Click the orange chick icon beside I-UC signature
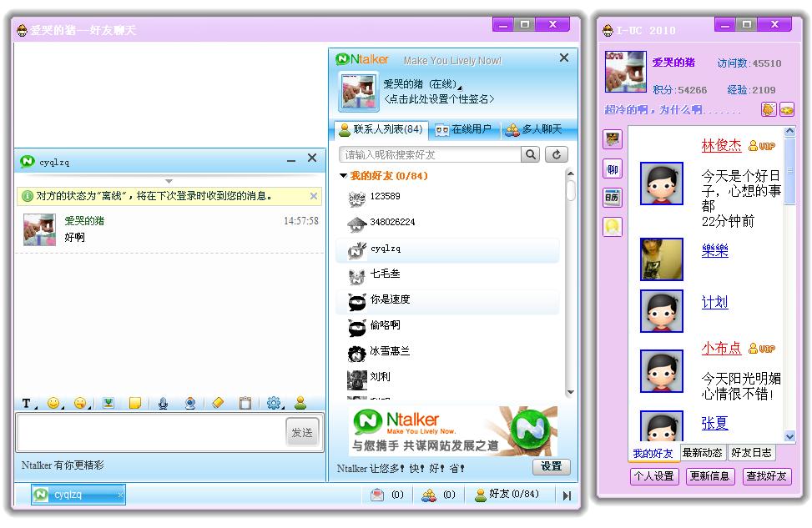Image resolution: width=812 pixels, height=528 pixels. (x=769, y=110)
